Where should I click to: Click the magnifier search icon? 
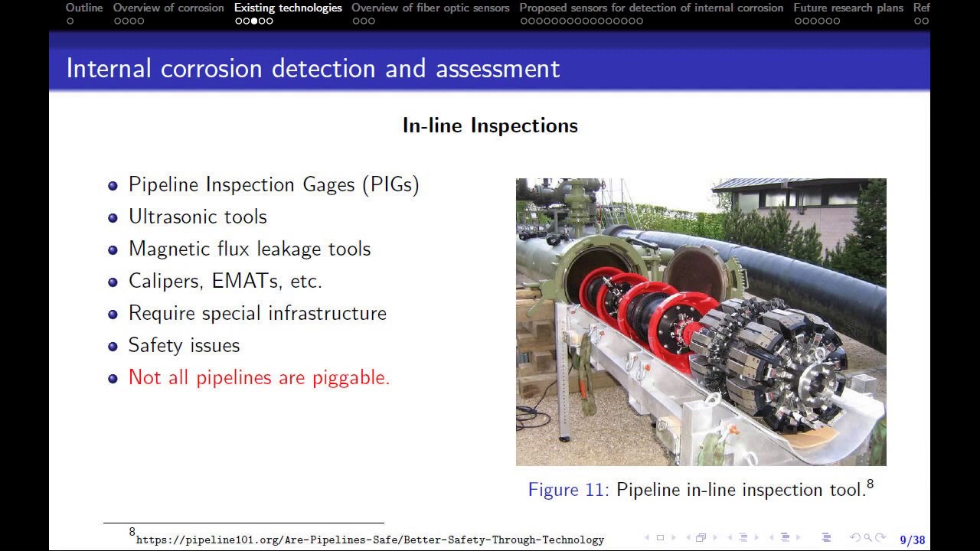(x=867, y=537)
